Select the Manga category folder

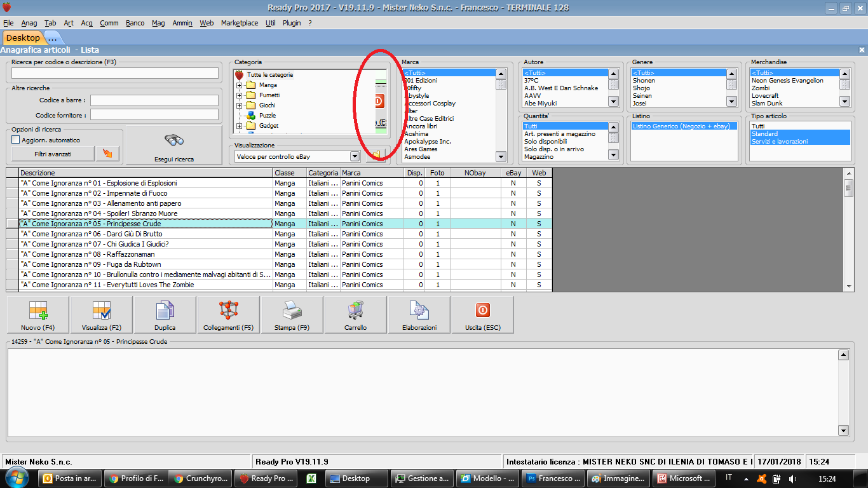pyautogui.click(x=262, y=85)
